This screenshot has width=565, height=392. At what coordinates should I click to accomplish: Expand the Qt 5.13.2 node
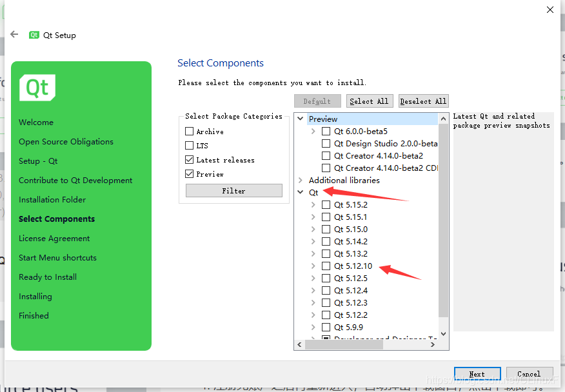point(313,253)
